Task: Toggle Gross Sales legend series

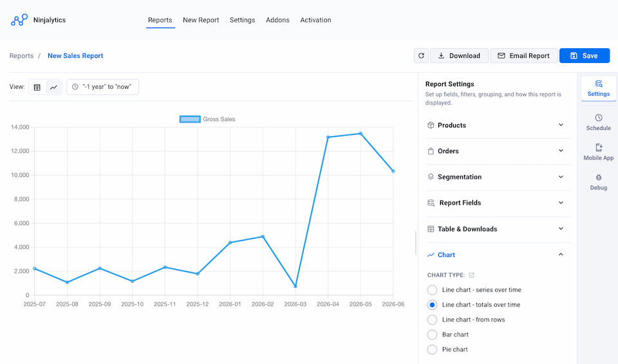Action: tap(207, 119)
